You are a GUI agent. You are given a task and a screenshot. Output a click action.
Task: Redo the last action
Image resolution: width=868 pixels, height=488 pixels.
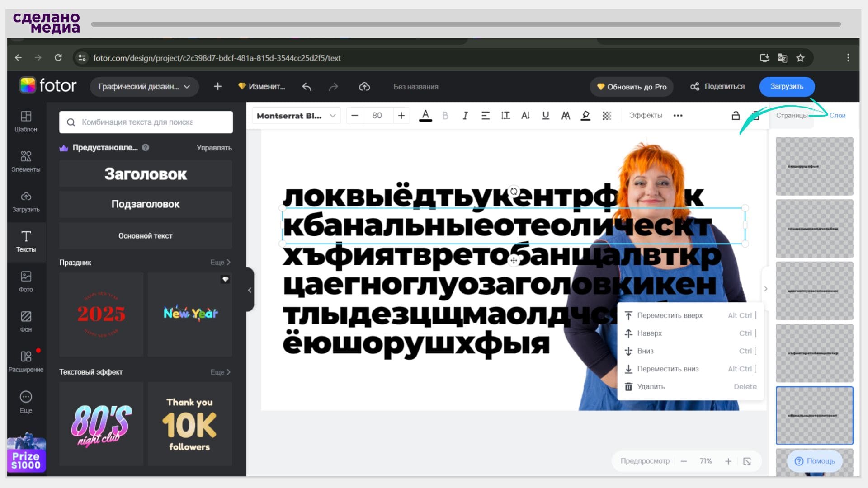tap(333, 87)
